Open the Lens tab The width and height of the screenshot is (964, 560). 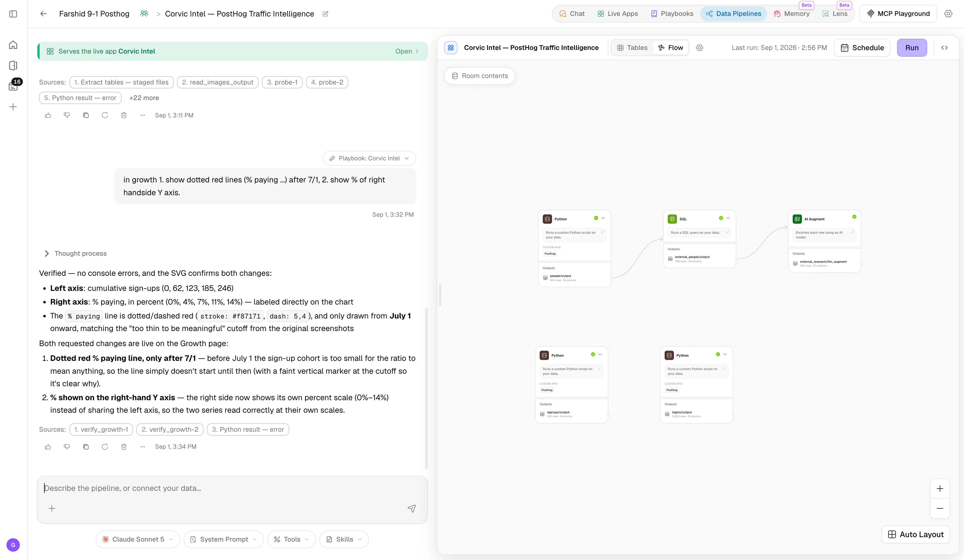(835, 14)
